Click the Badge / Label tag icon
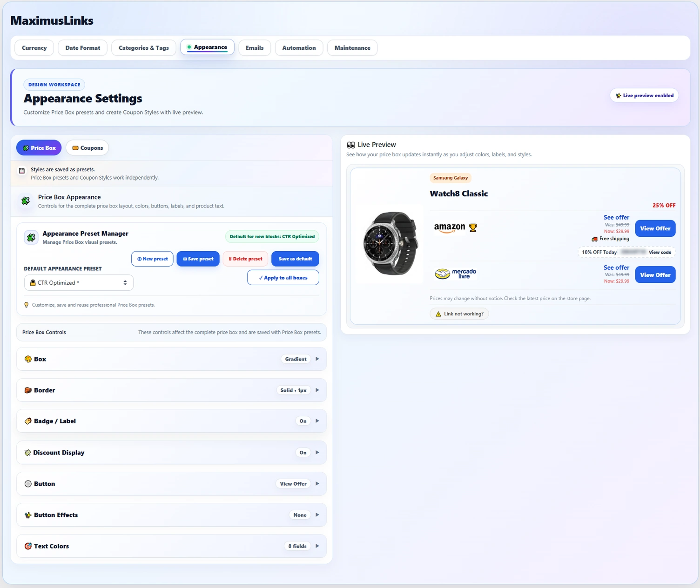Viewport: 700px width, 588px height. click(x=28, y=421)
